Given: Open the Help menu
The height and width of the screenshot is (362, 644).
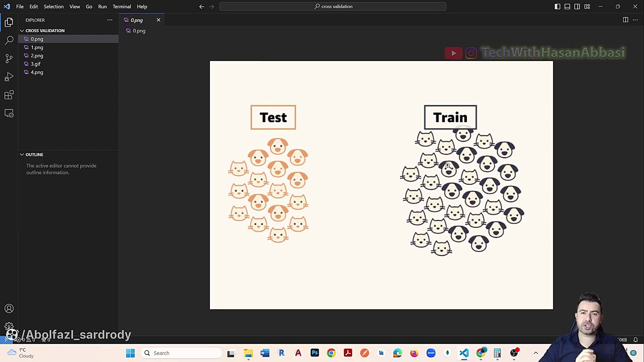Looking at the screenshot, I should point(142,6).
